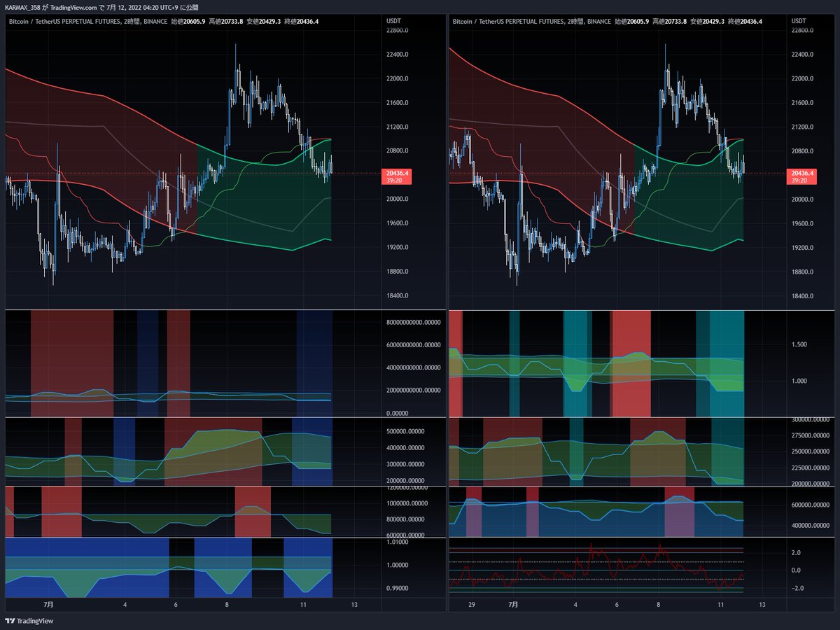Click USDT currency label on left chart

(394, 21)
